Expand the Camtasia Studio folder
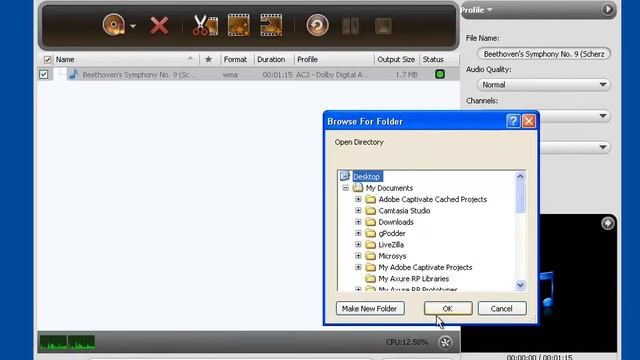The image size is (640, 360). [x=358, y=211]
